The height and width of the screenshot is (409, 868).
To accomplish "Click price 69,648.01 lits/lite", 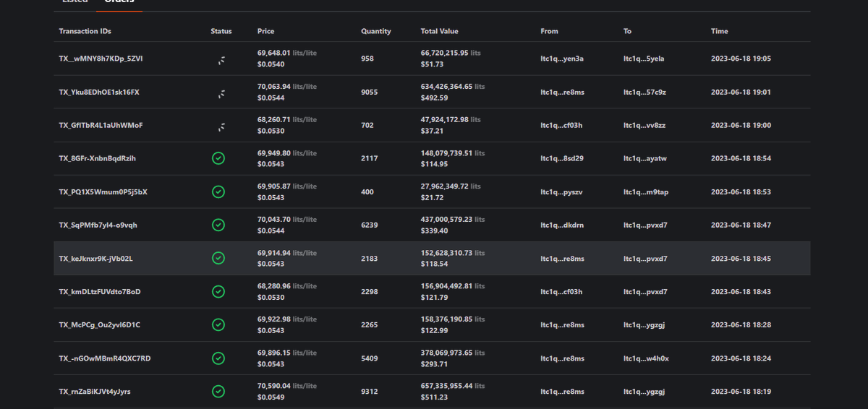I will pos(286,53).
